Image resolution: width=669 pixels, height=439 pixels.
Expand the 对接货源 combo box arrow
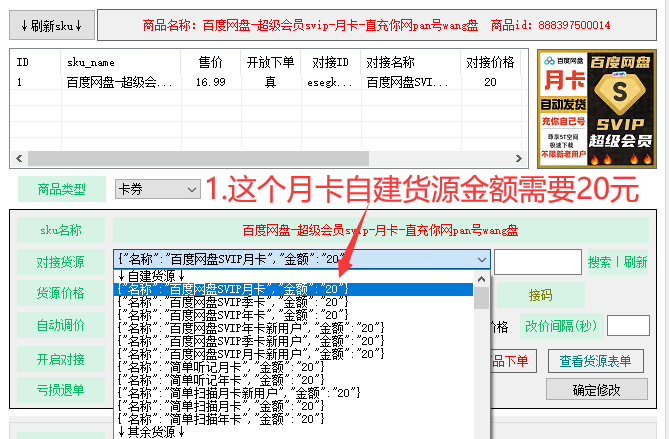pos(482,259)
